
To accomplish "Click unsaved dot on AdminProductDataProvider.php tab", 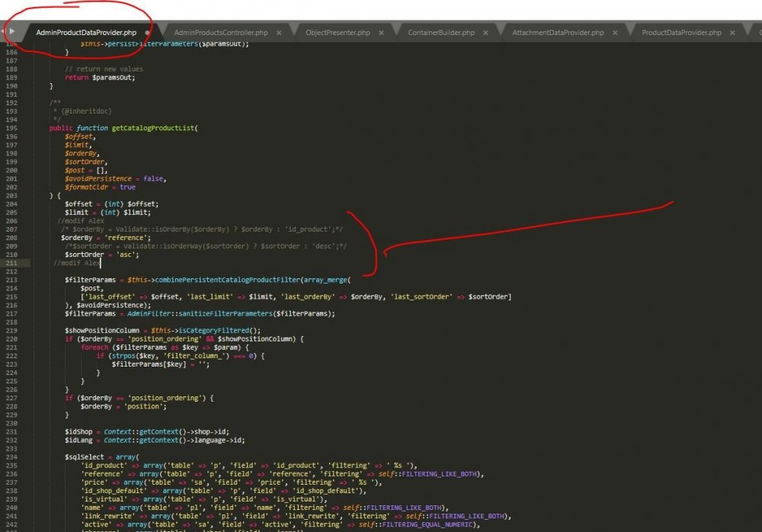I will [x=147, y=33].
